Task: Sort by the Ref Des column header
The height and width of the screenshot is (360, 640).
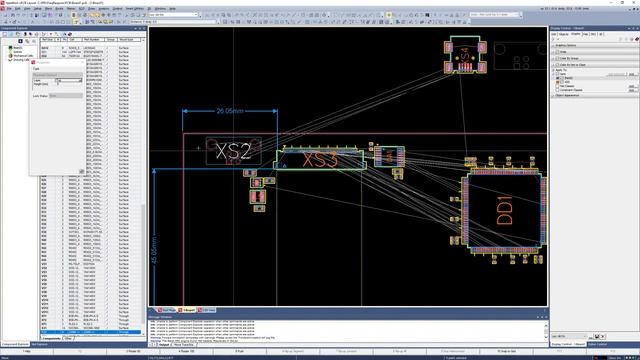Action: (x=47, y=40)
